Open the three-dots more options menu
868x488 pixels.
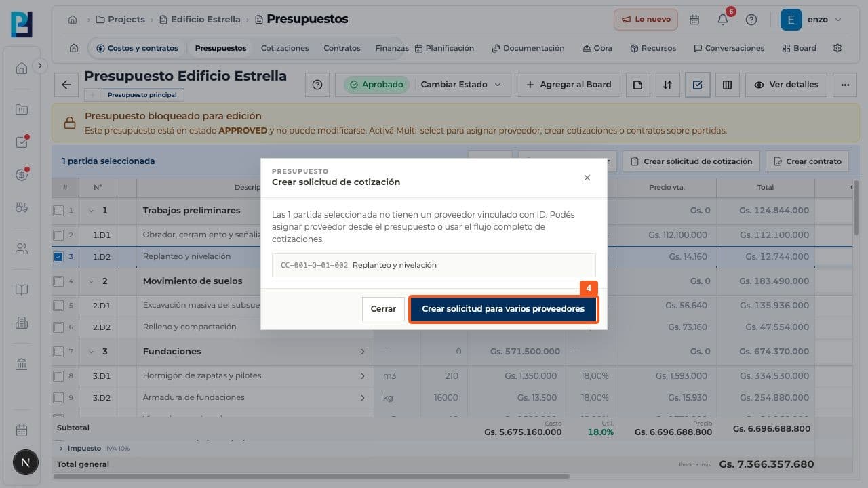pyautogui.click(x=845, y=85)
